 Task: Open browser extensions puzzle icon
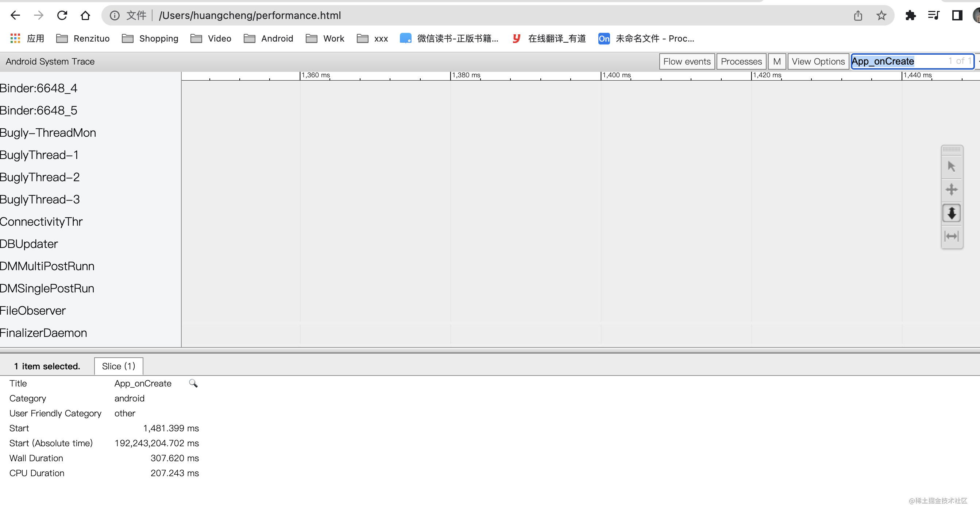coord(910,16)
